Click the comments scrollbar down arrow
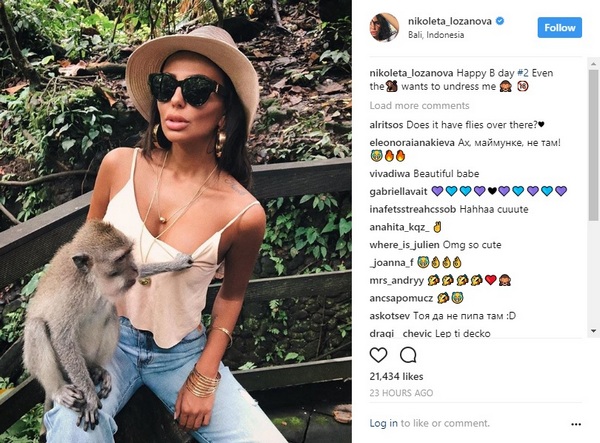Screen dimensions: 600x443 click(593, 331)
